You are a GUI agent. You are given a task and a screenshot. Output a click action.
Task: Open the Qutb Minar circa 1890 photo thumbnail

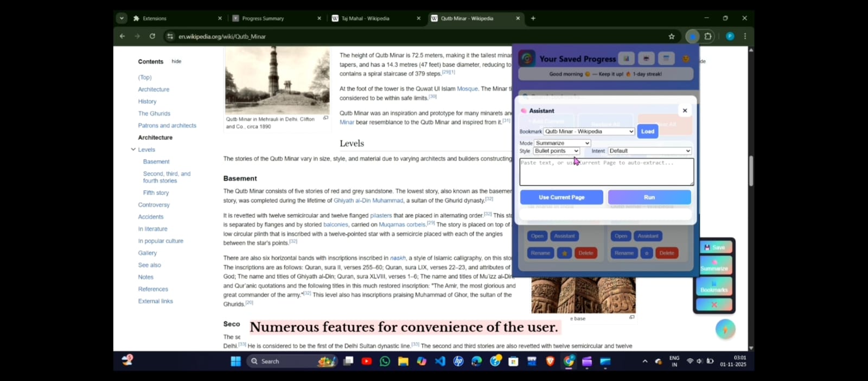[277, 79]
